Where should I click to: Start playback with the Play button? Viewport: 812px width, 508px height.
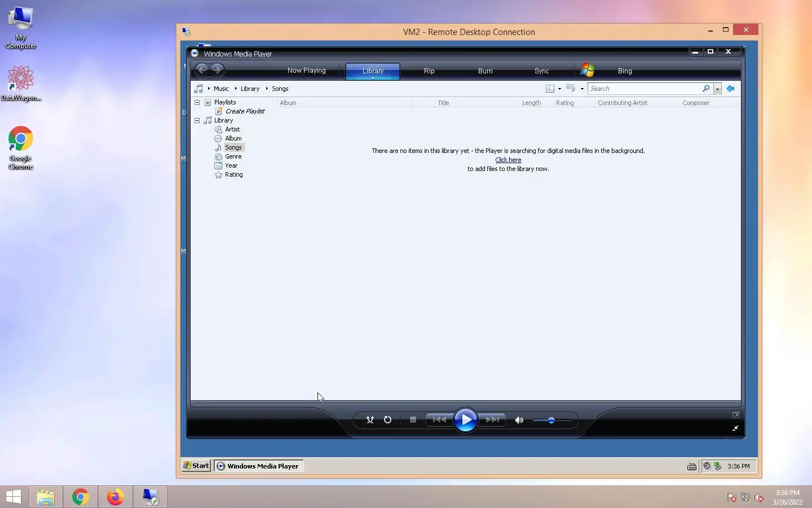(x=465, y=420)
